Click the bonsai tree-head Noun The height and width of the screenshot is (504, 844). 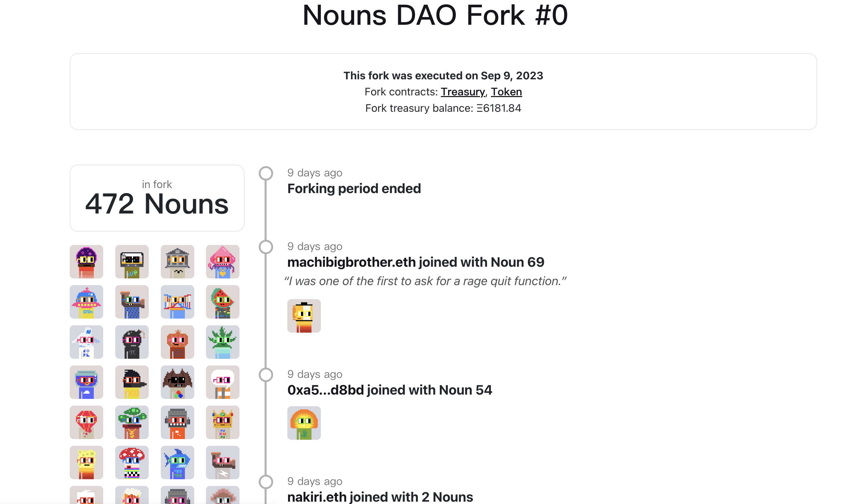click(132, 422)
